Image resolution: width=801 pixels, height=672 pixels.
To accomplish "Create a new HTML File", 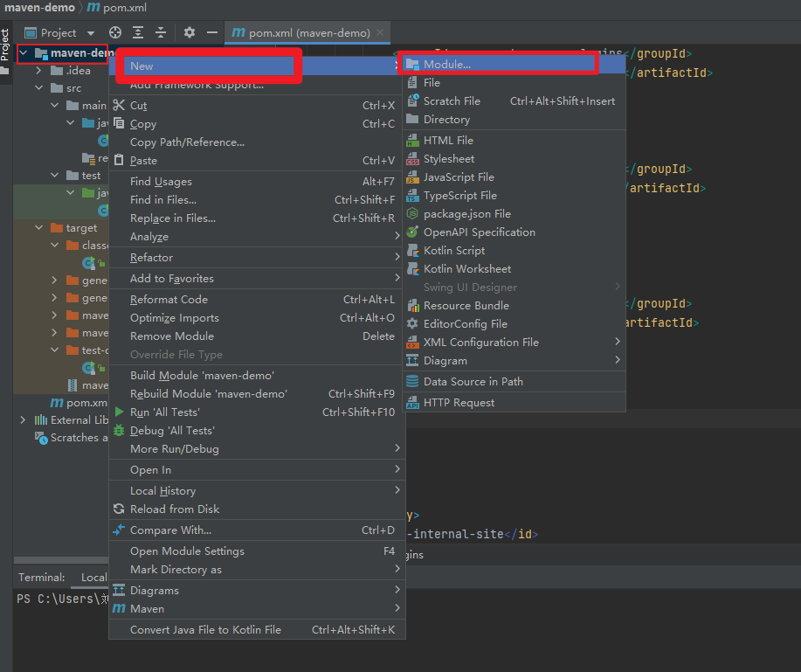I will click(x=514, y=141).
